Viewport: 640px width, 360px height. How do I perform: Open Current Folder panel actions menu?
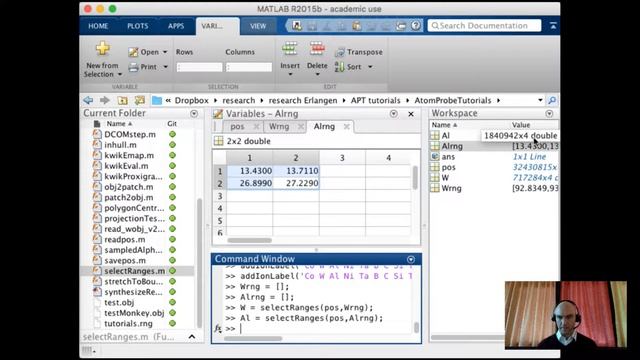pyautogui.click(x=194, y=113)
